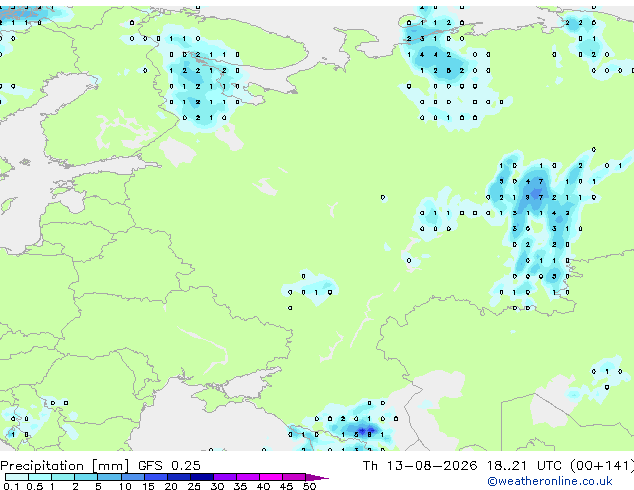Select the 40–45 mm magenta swatch
The image size is (634, 490).
[x=271, y=477]
